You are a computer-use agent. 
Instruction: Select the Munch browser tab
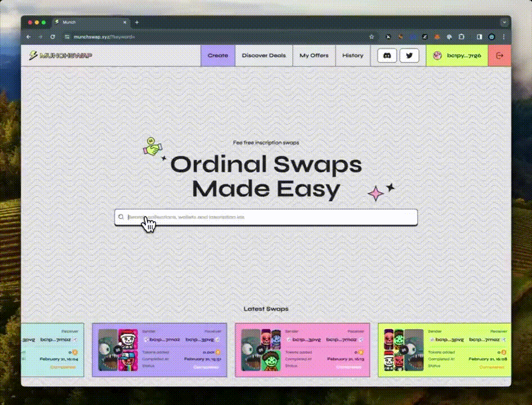tap(90, 22)
